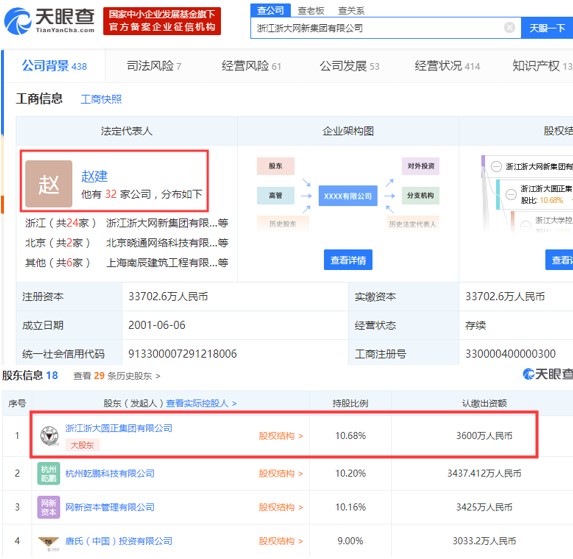Open 唐氏(中国)投资有限公司 link
The width and height of the screenshot is (573, 559).
119,541
